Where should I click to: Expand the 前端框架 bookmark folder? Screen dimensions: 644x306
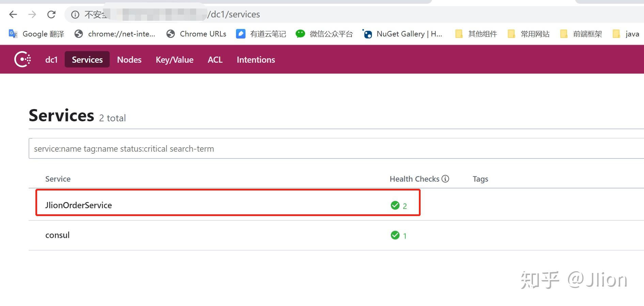coord(581,34)
